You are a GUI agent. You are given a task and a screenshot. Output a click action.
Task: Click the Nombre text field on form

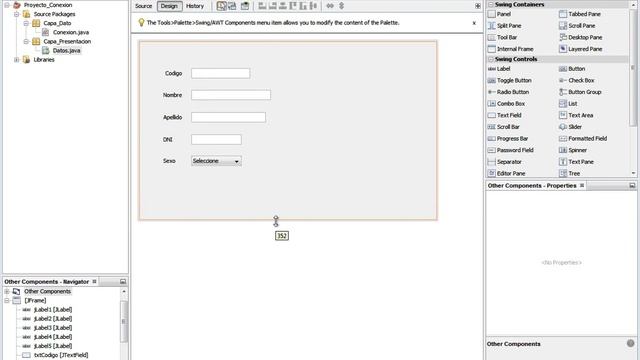(x=231, y=95)
